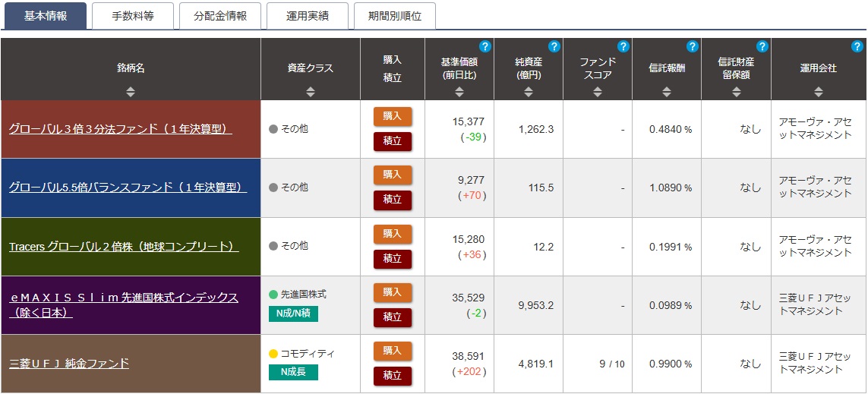This screenshot has width=868, height=394.
Task: Click the N成/N積 badge on eMAXIS Slim
Action: (293, 314)
